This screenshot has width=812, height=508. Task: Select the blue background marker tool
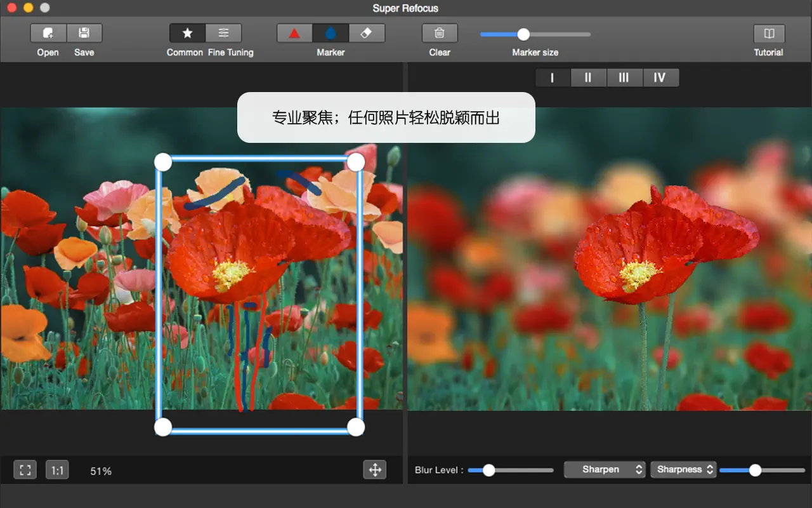tap(331, 32)
